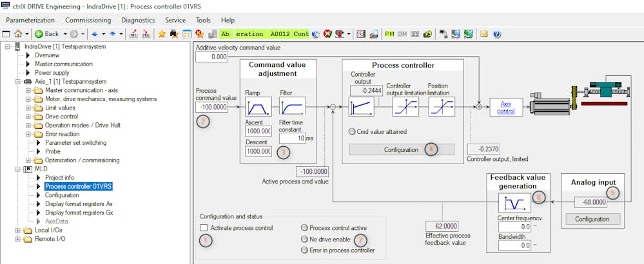
Task: Collapse the MLD tree node
Action: (18, 169)
